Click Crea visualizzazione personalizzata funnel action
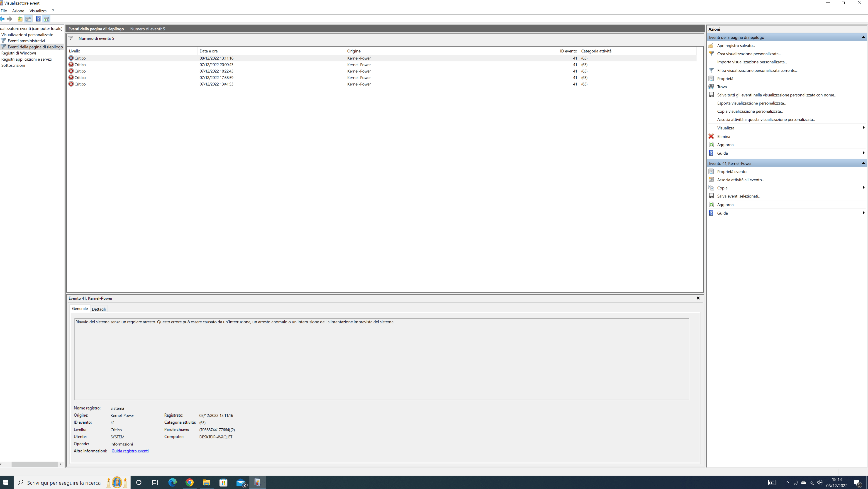The image size is (868, 489). click(748, 54)
